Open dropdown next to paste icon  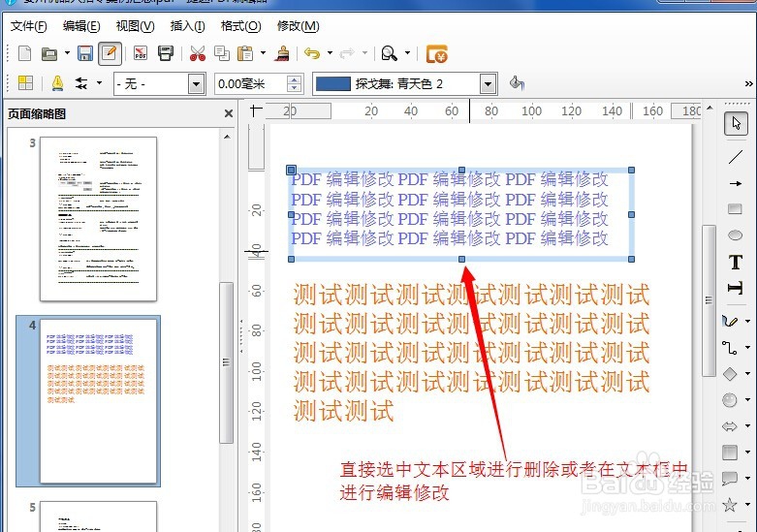pos(263,52)
